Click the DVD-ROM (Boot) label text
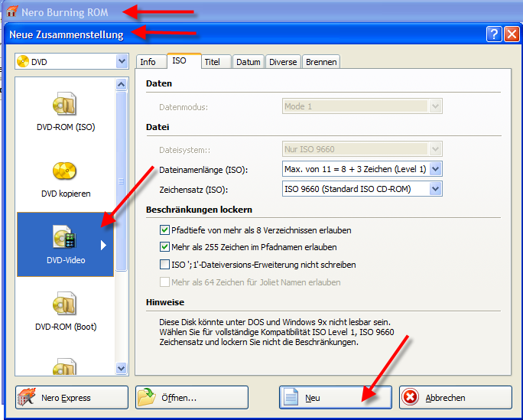Viewport: 523px width, 420px height. coord(66,327)
